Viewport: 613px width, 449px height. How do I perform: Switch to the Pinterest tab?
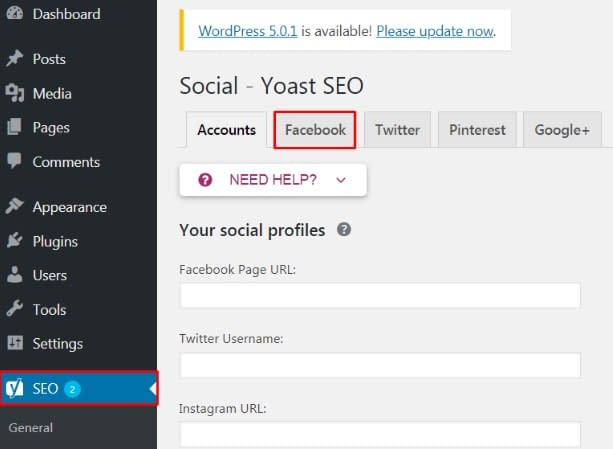point(477,130)
